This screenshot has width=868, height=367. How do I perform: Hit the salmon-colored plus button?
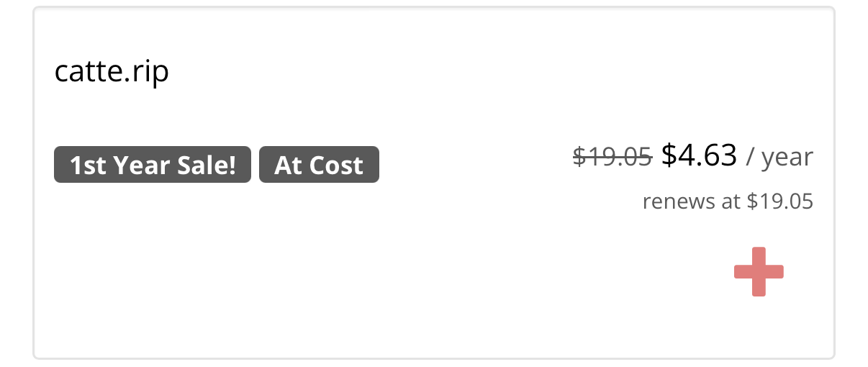pyautogui.click(x=759, y=272)
